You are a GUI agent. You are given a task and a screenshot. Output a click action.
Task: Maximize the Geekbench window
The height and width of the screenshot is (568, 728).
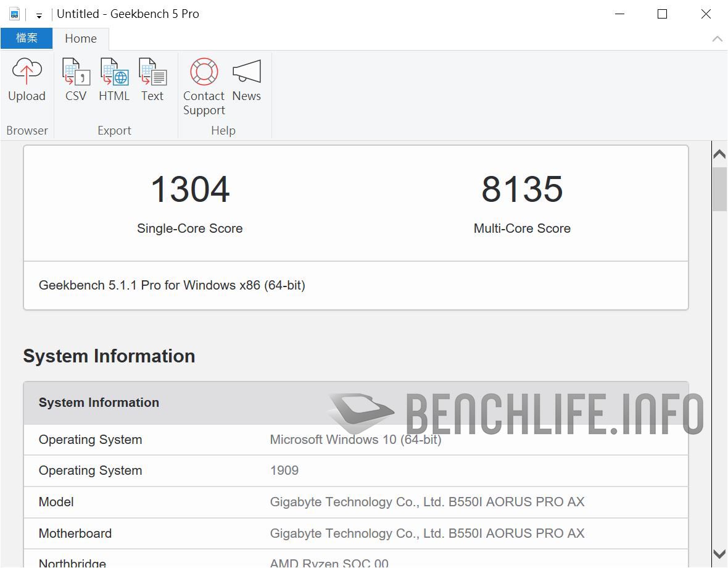(x=662, y=14)
